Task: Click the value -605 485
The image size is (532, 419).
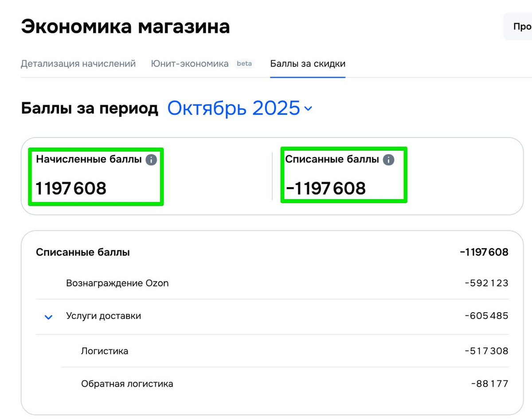Action: (486, 316)
